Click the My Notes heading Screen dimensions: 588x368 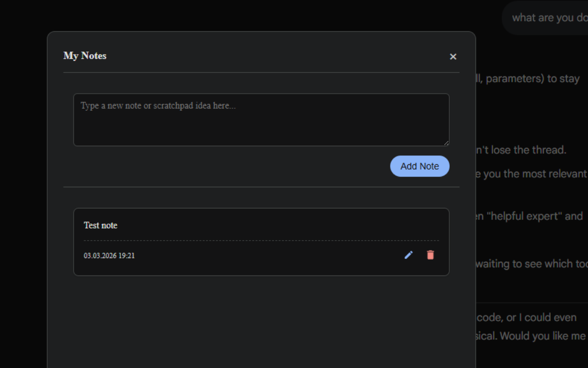pyautogui.click(x=85, y=56)
